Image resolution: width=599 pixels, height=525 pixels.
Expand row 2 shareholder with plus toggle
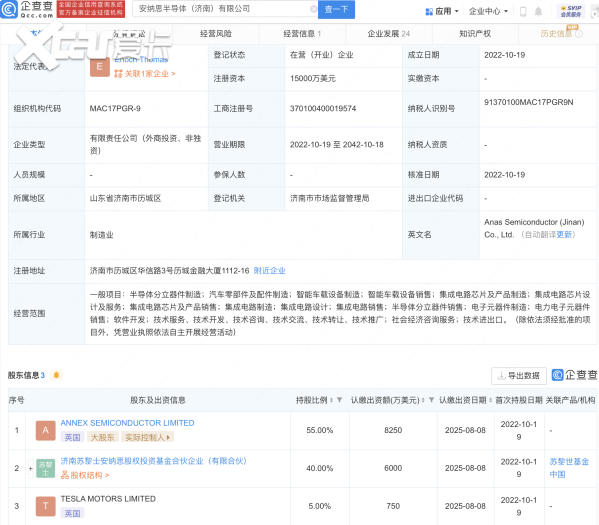[x=31, y=468]
